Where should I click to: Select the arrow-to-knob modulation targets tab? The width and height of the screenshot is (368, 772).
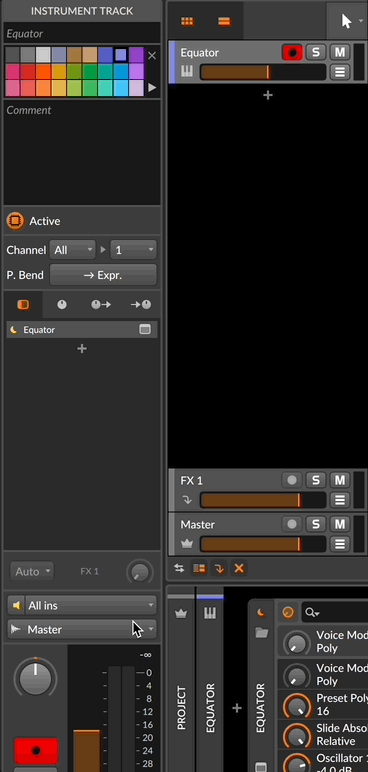point(140,305)
